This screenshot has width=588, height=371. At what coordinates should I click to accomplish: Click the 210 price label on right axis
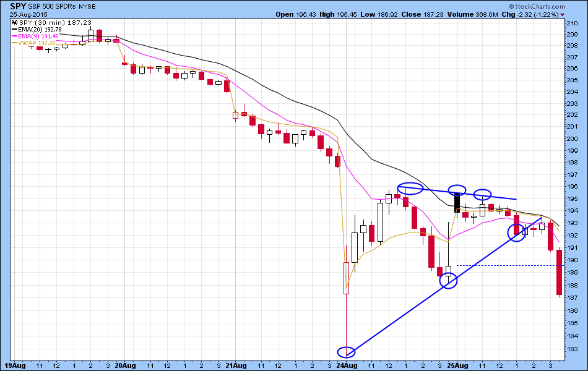[x=573, y=23]
